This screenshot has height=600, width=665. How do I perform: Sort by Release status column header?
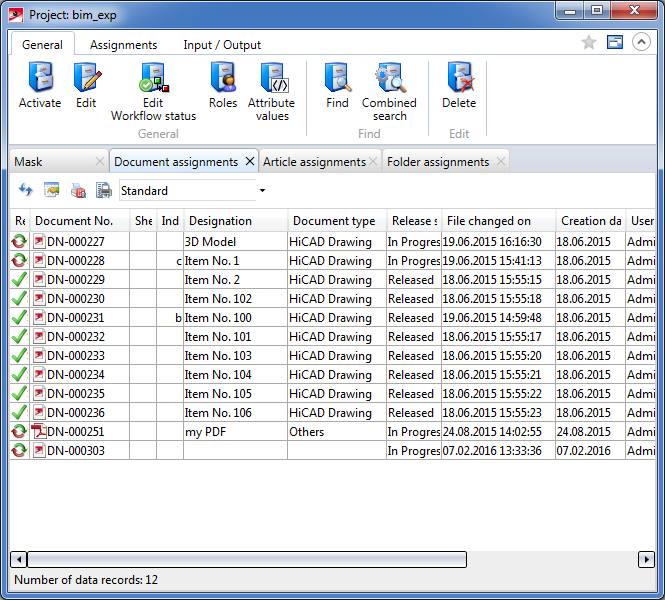tap(414, 220)
